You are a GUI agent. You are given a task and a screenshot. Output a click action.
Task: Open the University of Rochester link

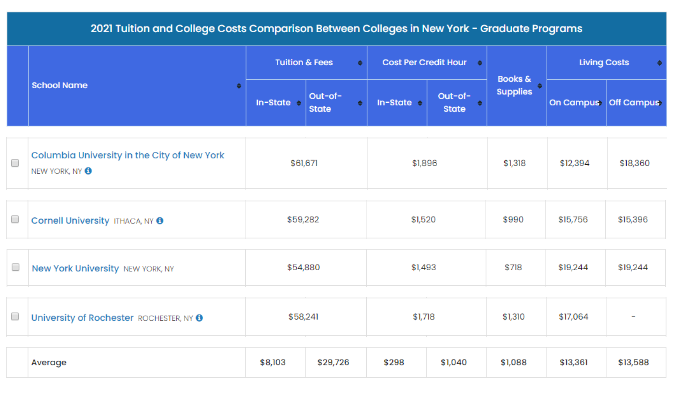point(83,318)
